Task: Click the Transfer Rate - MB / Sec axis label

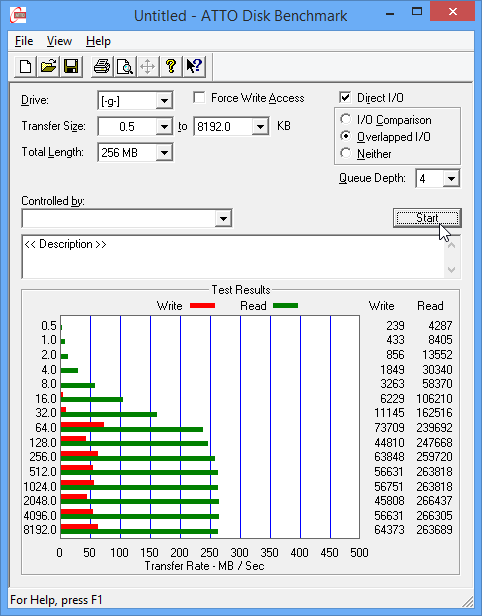Action: (x=204, y=566)
